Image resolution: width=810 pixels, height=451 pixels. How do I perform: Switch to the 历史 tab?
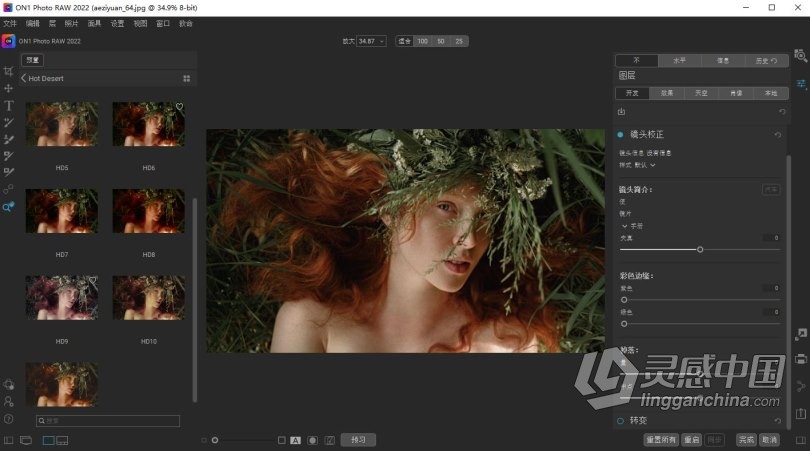766,60
